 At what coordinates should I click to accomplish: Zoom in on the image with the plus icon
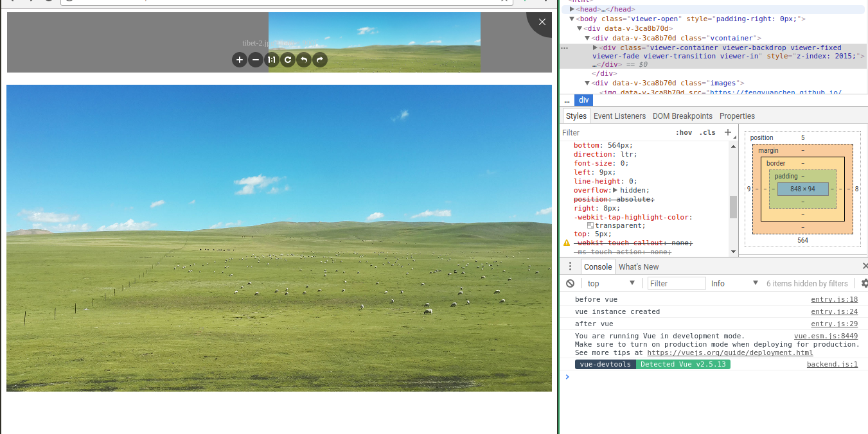coord(240,59)
